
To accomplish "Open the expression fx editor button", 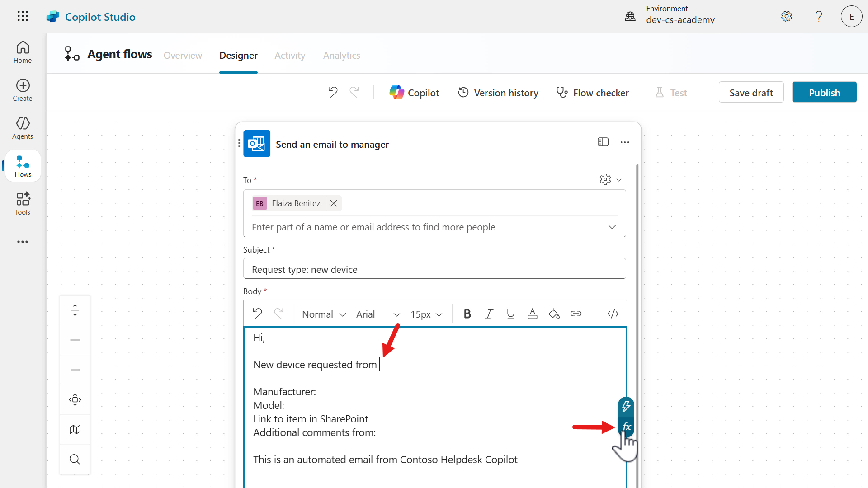I will 626,426.
